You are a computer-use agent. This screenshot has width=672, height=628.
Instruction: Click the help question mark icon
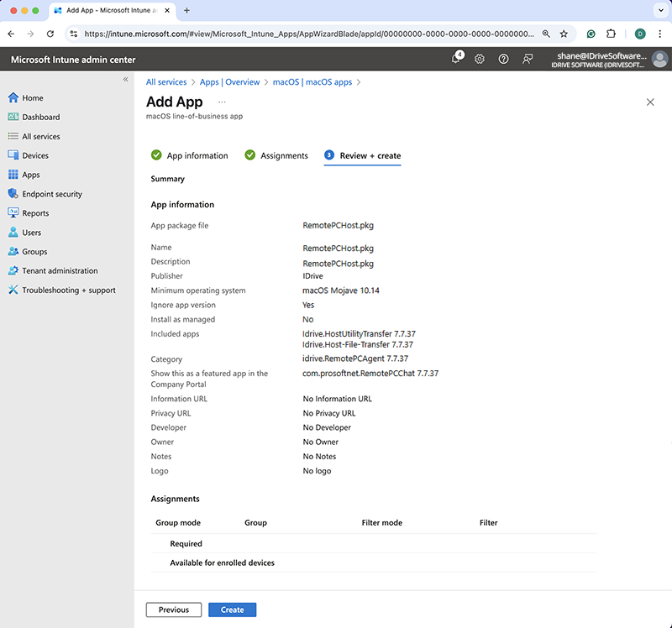(x=503, y=59)
